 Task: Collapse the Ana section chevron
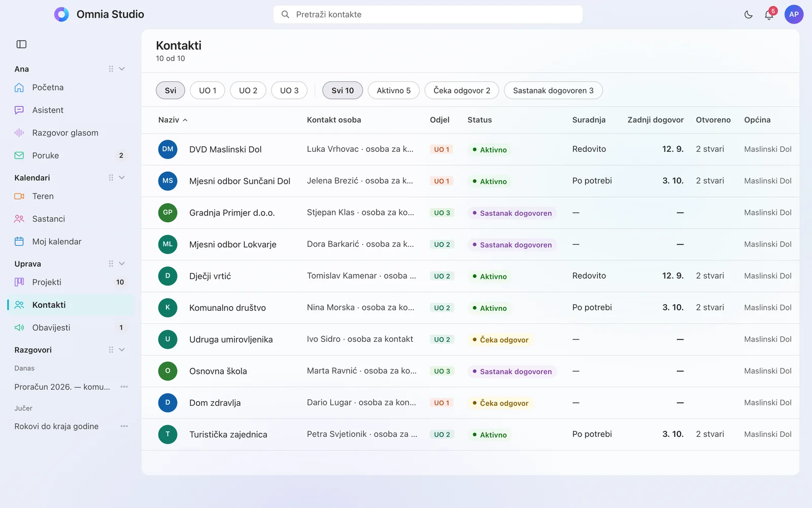[122, 69]
